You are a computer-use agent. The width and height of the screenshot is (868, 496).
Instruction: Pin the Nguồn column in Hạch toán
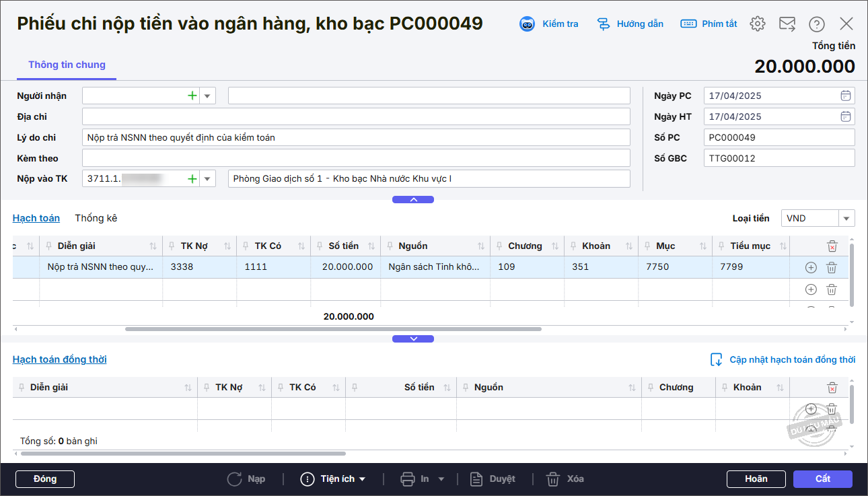coord(390,246)
